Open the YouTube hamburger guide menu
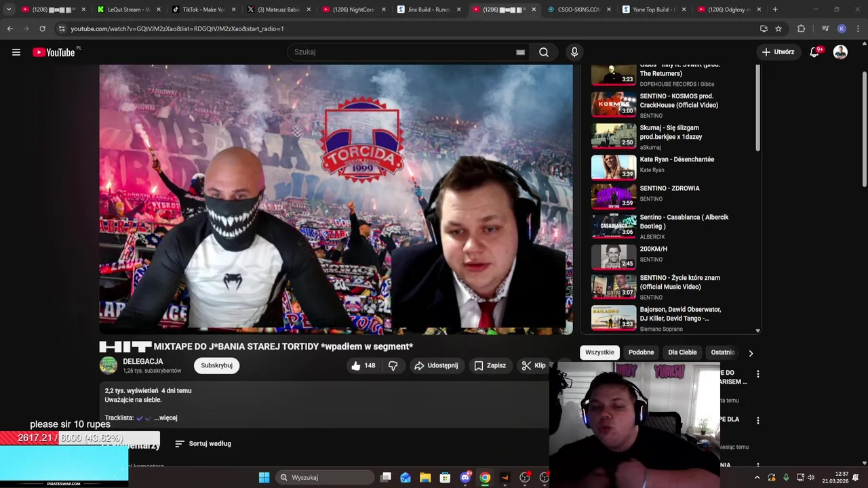Screen dimensions: 868x488 [x=16, y=52]
